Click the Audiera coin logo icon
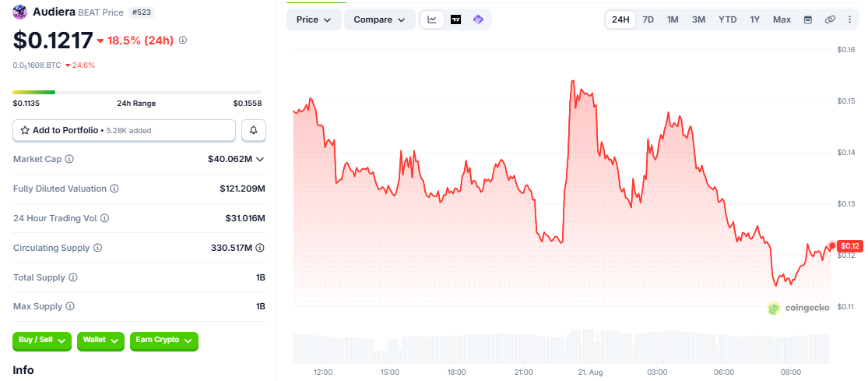Viewport: 868px width, 381px height. tap(20, 12)
